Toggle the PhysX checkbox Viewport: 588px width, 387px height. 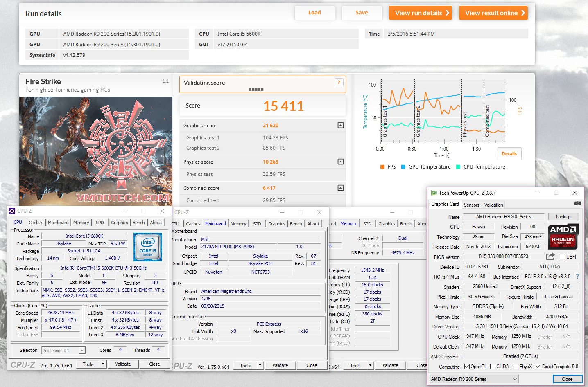[x=516, y=367]
